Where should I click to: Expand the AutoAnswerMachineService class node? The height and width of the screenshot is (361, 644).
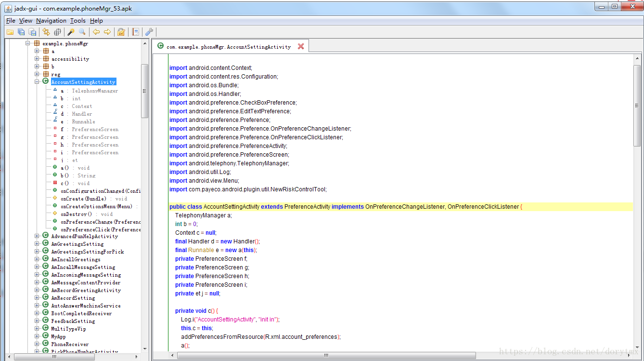tap(37, 306)
